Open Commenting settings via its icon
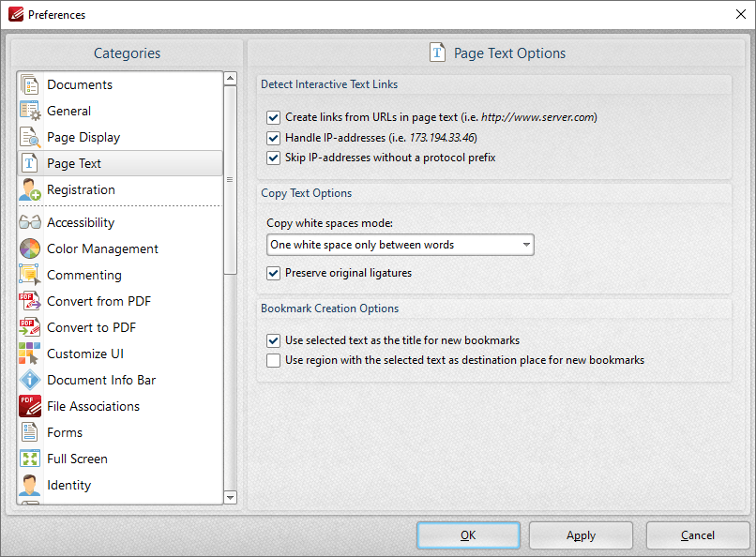Viewport: 756px width, 557px height. (33, 275)
